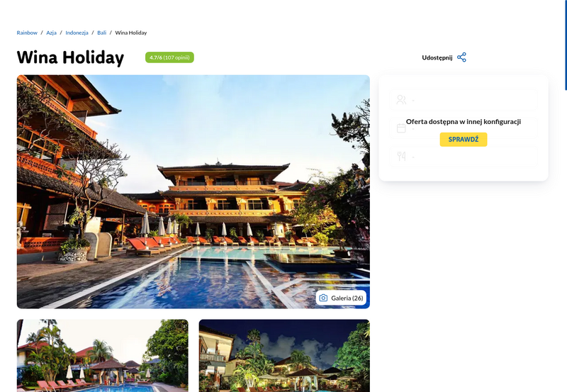Screen dimensions: 567x392
Task: Open the Rainbow breadcrumb link
Action: click(x=27, y=33)
